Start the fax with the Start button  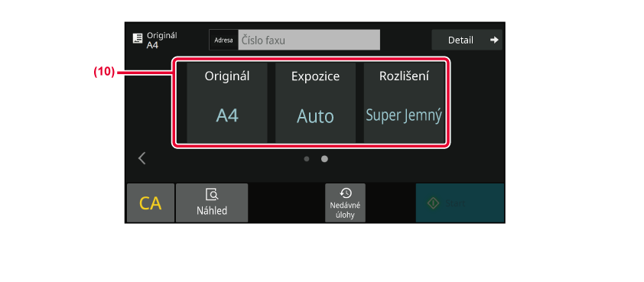tap(460, 203)
